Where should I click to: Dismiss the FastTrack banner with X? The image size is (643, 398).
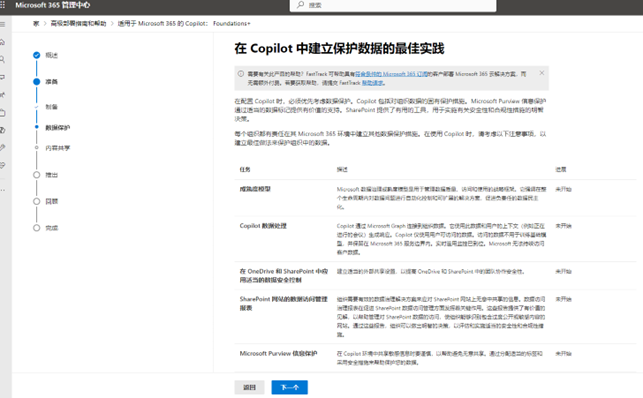[542, 73]
